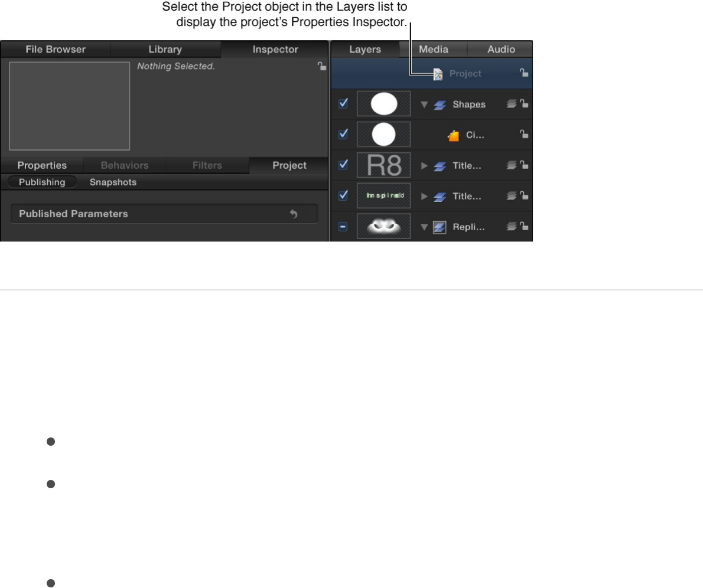
Task: Select the Inspector tab
Action: point(275,50)
